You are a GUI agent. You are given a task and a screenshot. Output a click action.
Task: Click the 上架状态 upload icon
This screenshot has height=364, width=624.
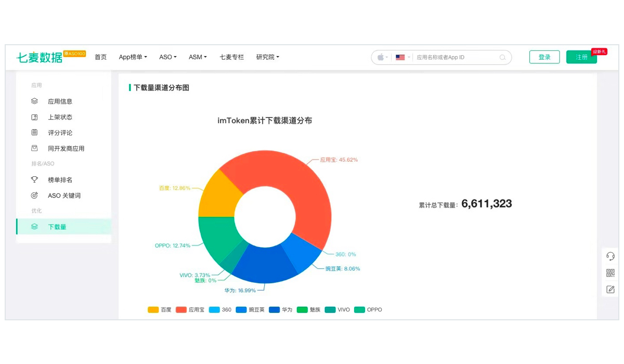click(34, 117)
